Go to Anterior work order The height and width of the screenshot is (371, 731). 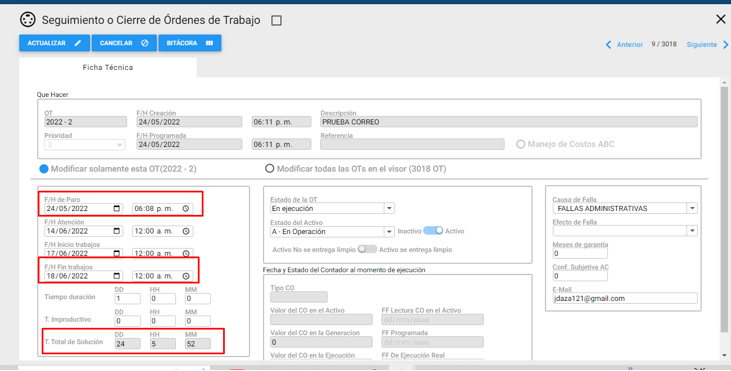point(630,44)
